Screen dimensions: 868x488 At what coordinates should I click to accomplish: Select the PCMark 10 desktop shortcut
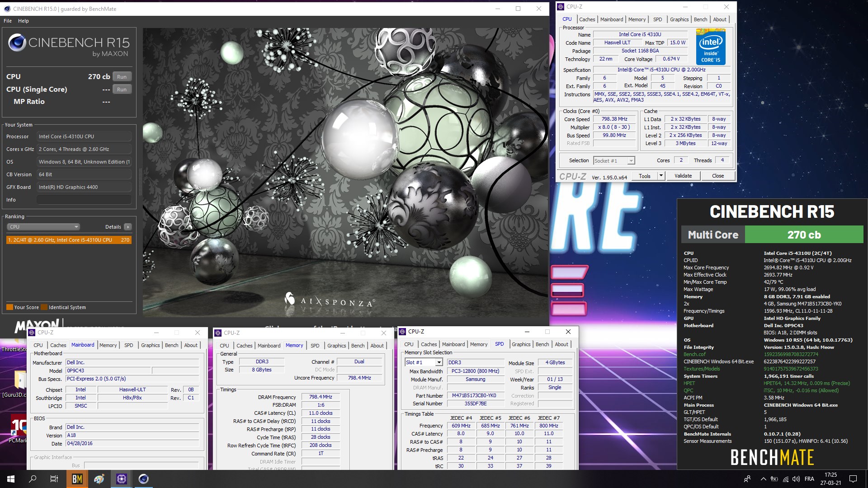click(x=17, y=428)
